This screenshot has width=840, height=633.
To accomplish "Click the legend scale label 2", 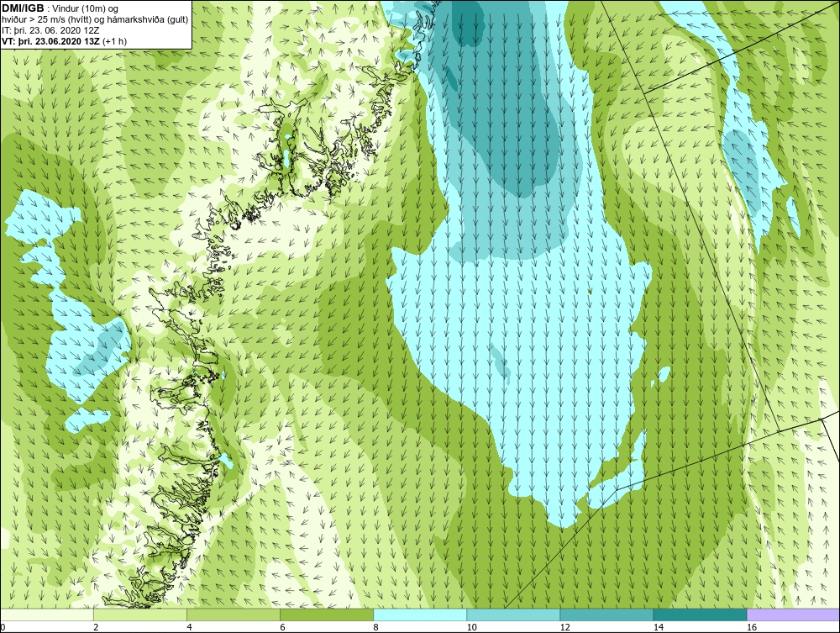I will coord(96,627).
